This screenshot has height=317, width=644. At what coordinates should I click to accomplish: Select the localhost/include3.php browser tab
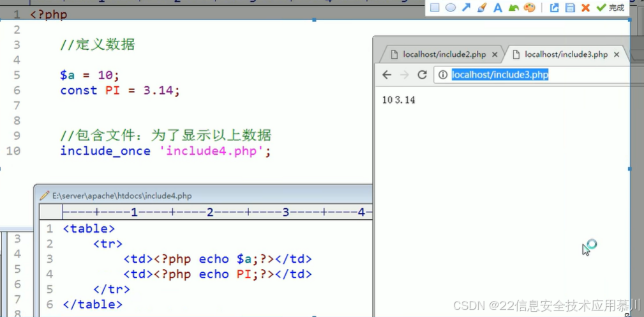click(565, 54)
